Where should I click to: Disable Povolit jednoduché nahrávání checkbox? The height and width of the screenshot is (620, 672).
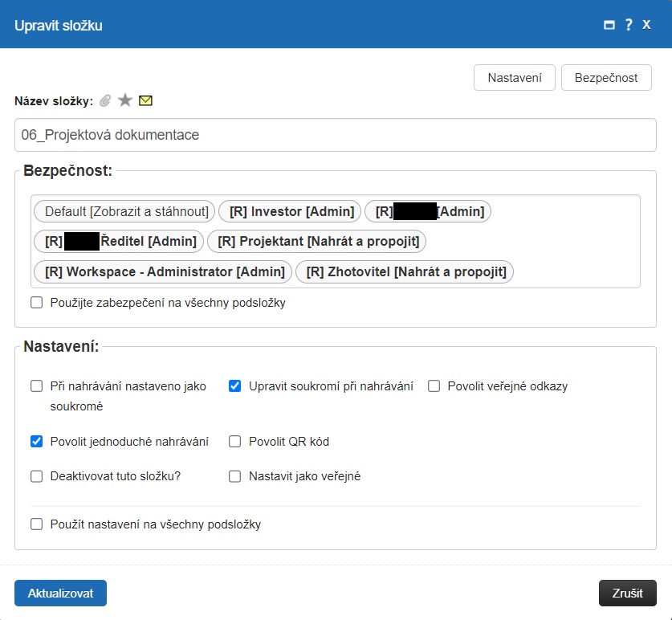36,441
